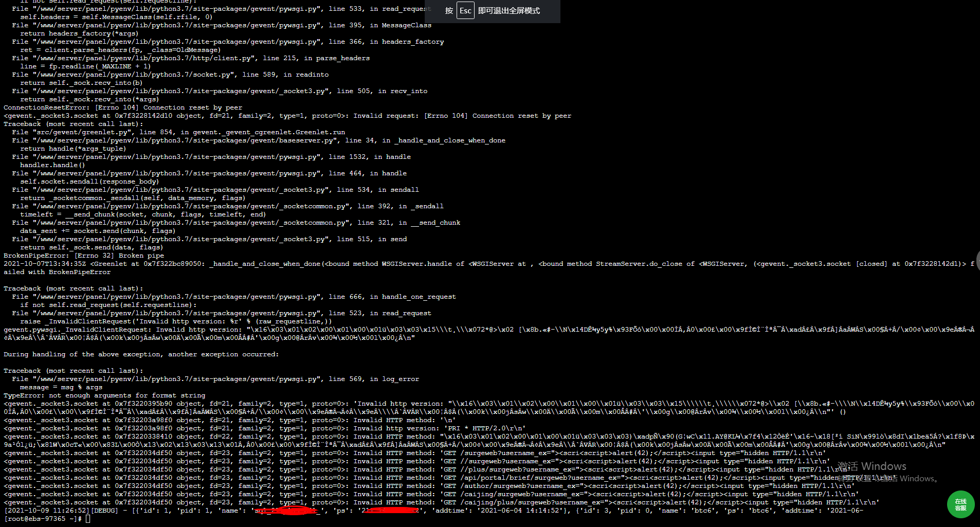Image resolution: width=980 pixels, height=527 pixels.
Task: Click the 'return handle(*args_tuple)' line
Action: (x=73, y=149)
